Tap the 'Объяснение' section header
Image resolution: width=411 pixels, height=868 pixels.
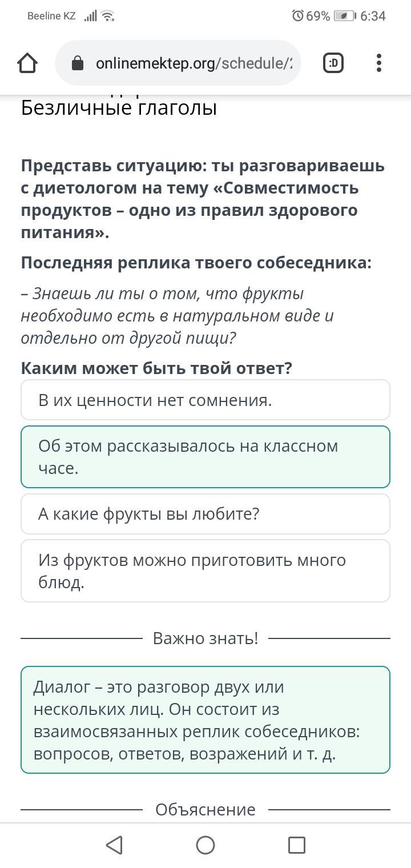pyautogui.click(x=205, y=809)
